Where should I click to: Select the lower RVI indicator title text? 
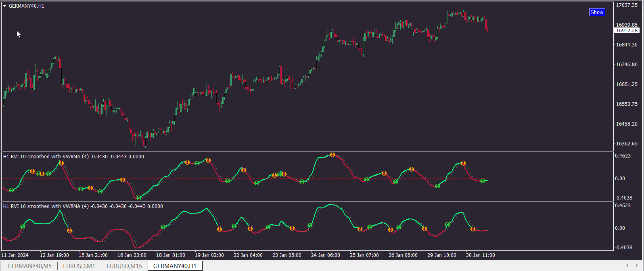[83, 206]
